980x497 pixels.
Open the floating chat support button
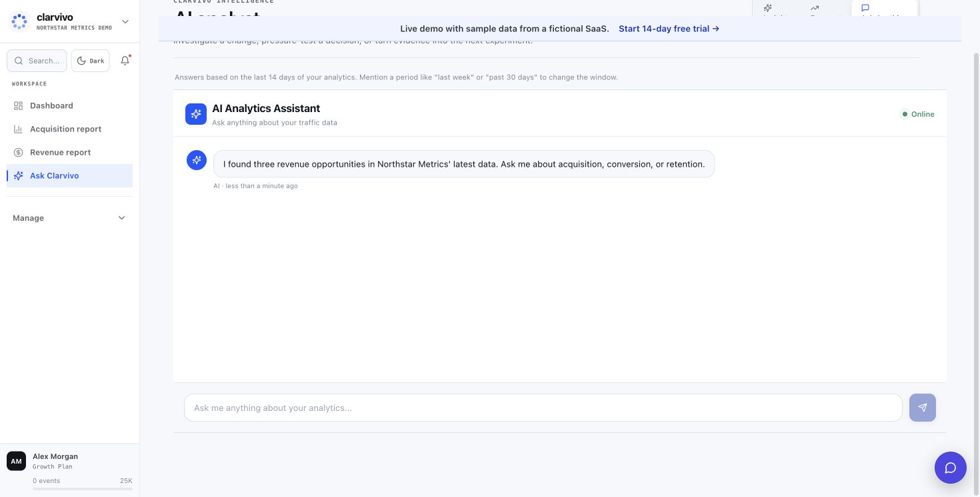tap(951, 468)
